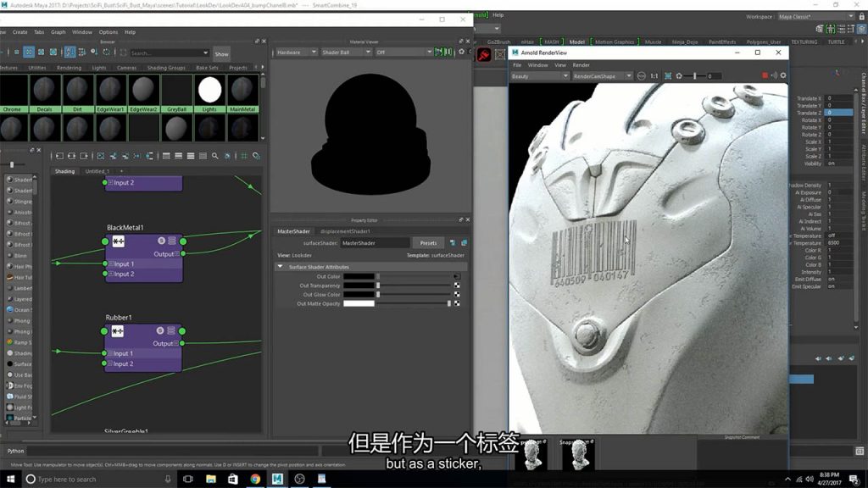Screen dimensions: 868x488
Task: Open File Explorer from the taskbar
Action: tap(211, 479)
